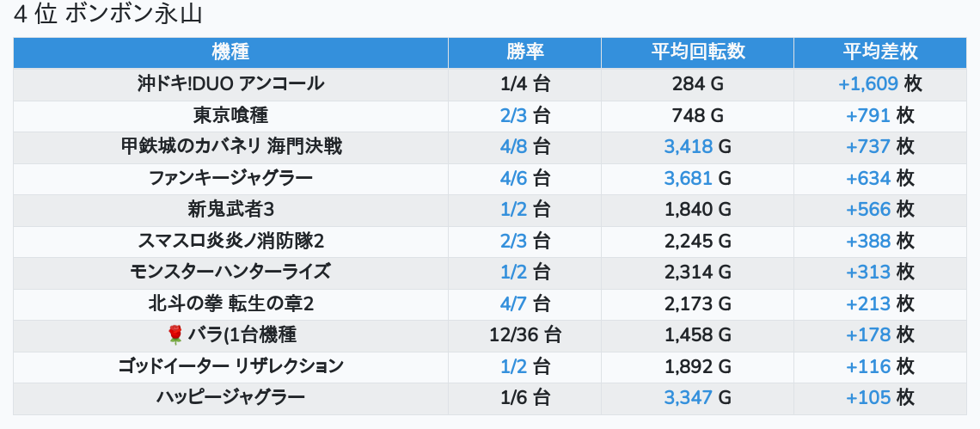Image resolution: width=980 pixels, height=429 pixels.
Task: Open the 3,418 average spins value
Action: point(688,147)
